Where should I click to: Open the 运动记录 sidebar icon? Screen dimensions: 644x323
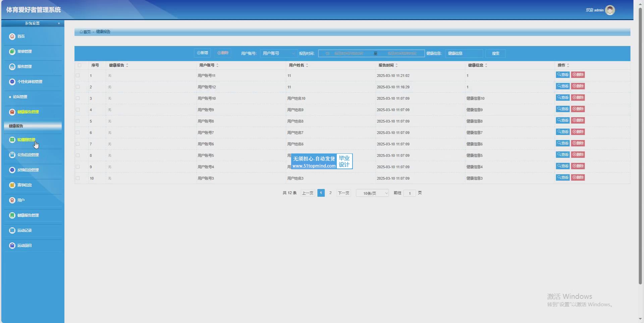(x=12, y=230)
